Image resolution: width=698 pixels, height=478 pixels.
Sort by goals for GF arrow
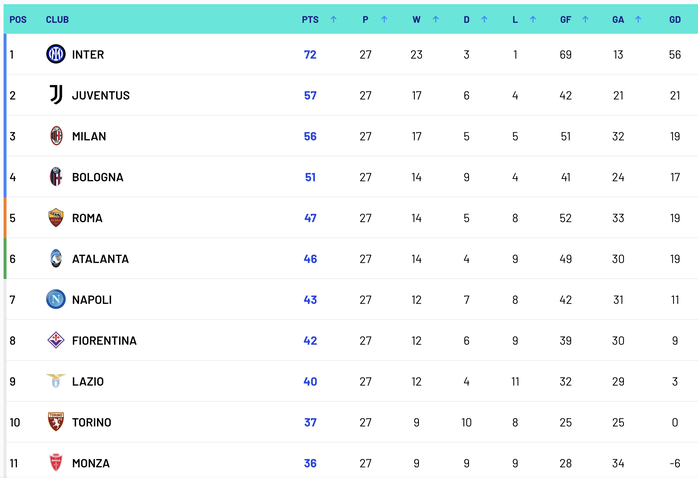(x=585, y=20)
